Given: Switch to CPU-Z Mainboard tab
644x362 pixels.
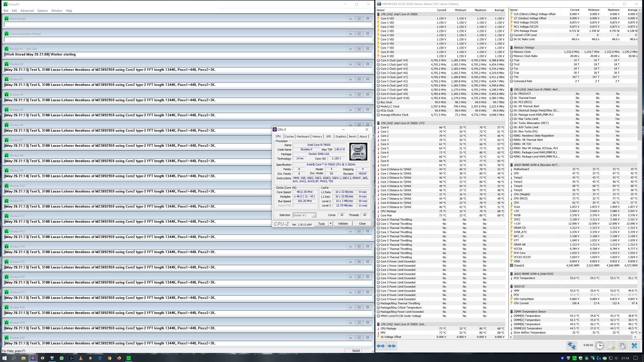Looking at the screenshot, I should point(303,136).
